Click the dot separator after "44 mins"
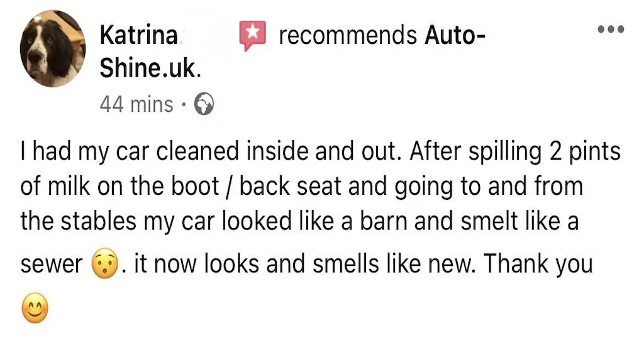 [x=184, y=105]
